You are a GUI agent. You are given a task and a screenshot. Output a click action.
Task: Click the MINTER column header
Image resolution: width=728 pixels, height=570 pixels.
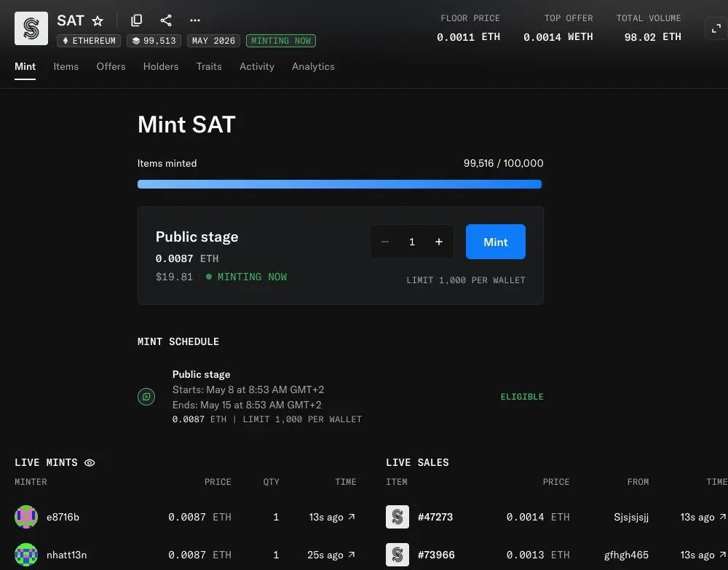click(x=31, y=482)
